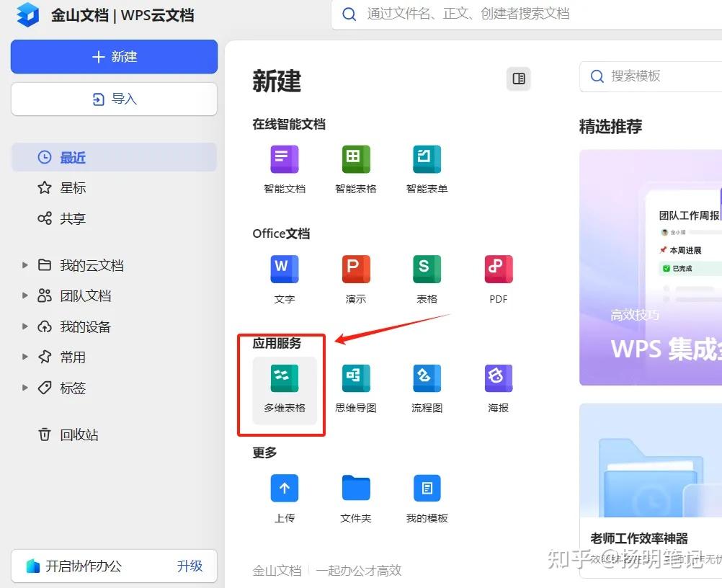
Task: Click the 升级 upgrade link
Action: 190,566
